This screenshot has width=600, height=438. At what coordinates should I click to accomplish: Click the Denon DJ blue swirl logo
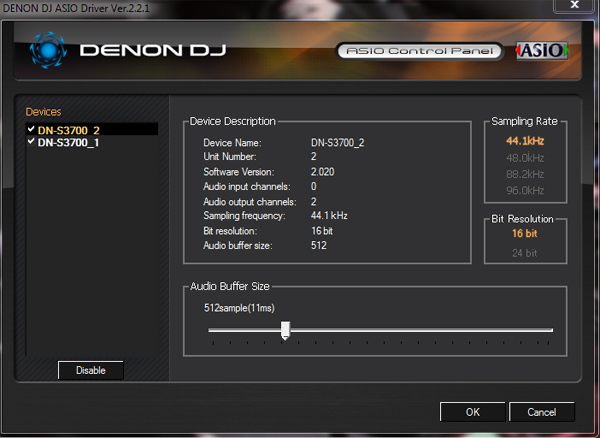pyautogui.click(x=48, y=50)
